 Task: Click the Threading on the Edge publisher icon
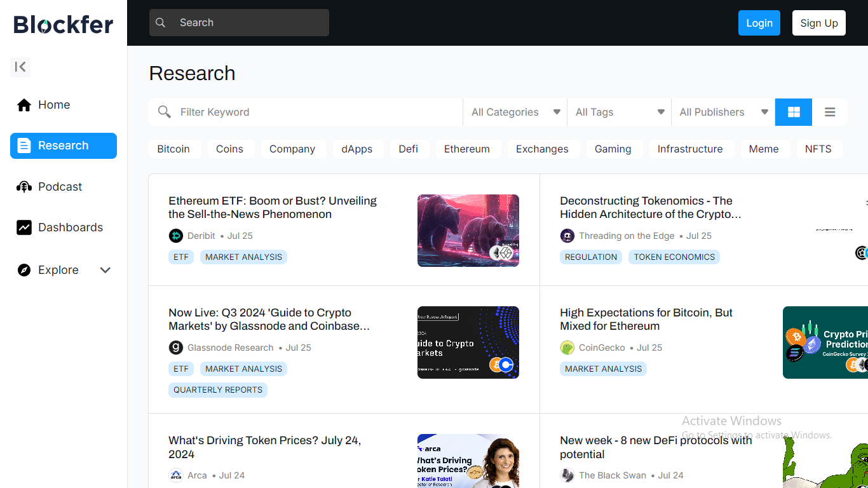567,236
